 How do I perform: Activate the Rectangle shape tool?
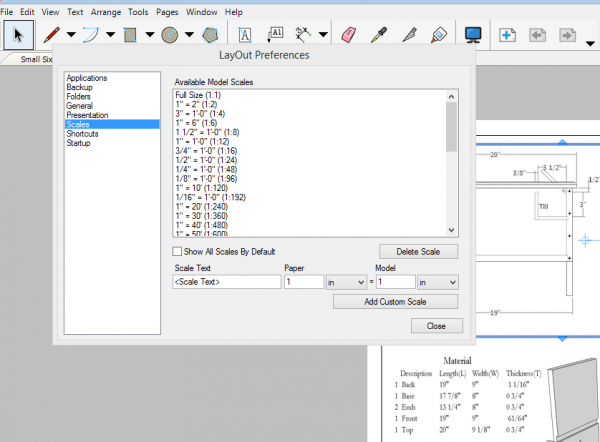[130, 35]
